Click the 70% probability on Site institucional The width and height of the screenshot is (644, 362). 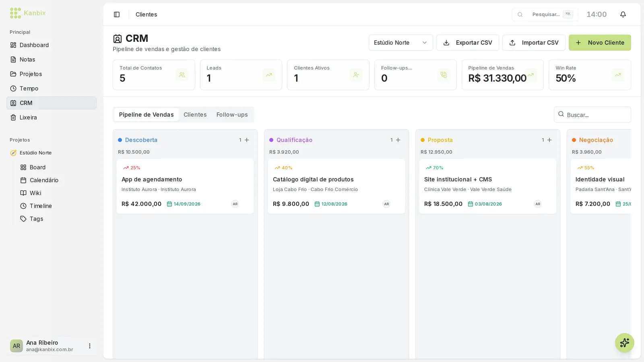438,168
